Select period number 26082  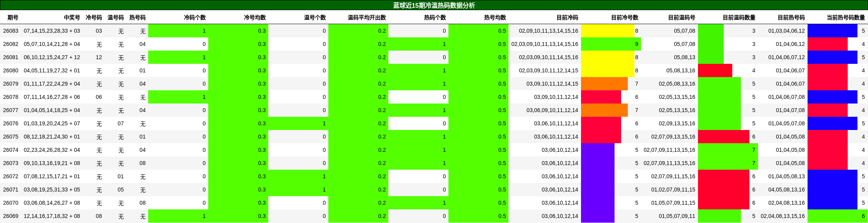point(11,44)
